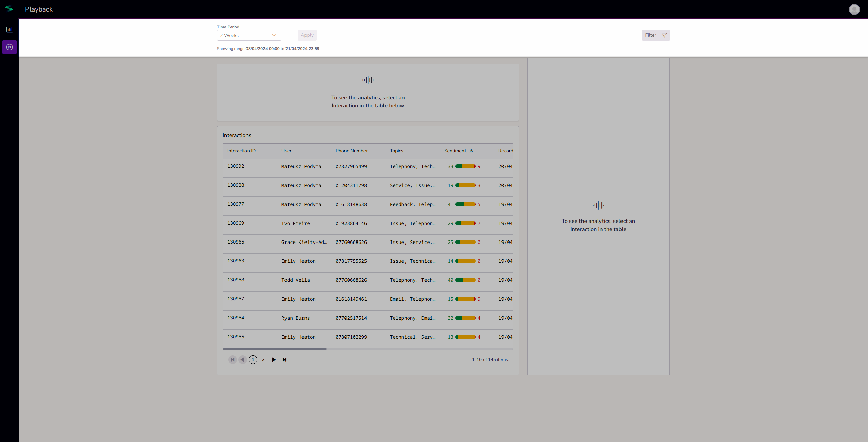This screenshot has height=442, width=868.
Task: Select page 1 in pagination
Action: point(253,360)
